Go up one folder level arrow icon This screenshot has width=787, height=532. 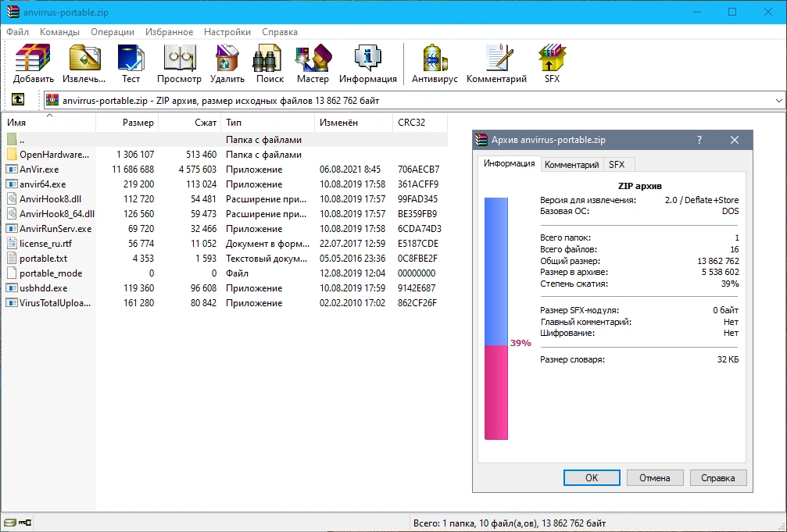[x=18, y=100]
